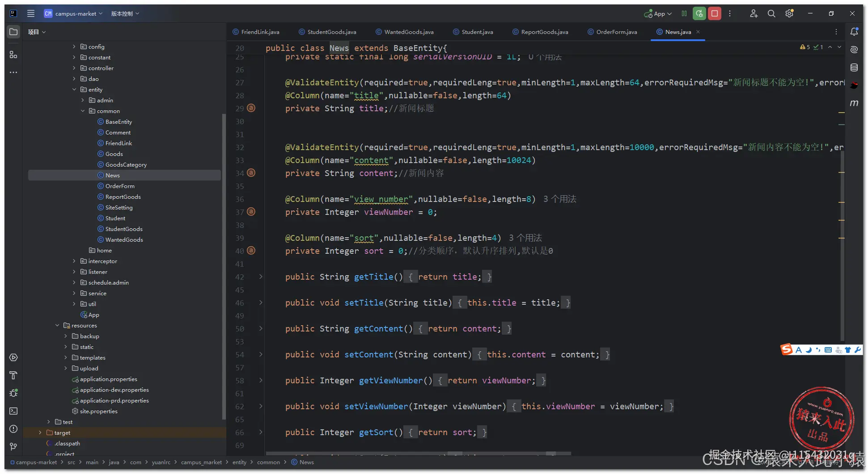Toggle the Project tool window folder icon

(x=13, y=32)
